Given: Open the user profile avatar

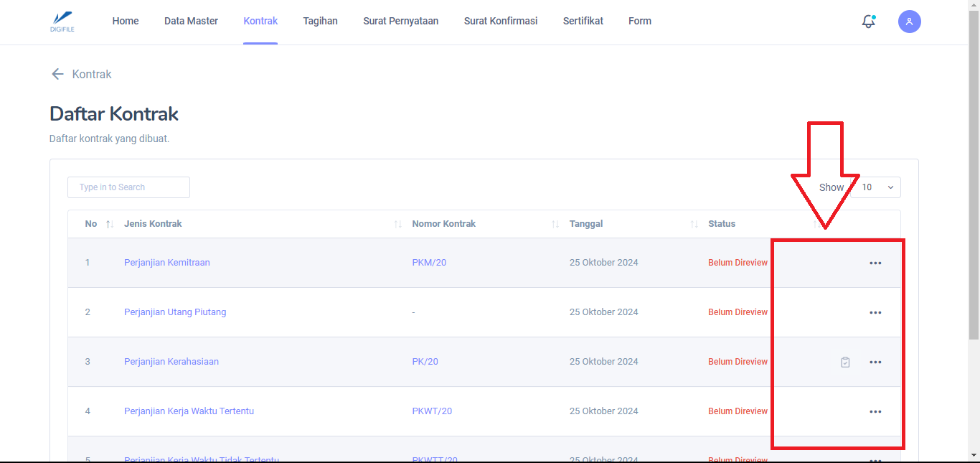Looking at the screenshot, I should tap(909, 22).
